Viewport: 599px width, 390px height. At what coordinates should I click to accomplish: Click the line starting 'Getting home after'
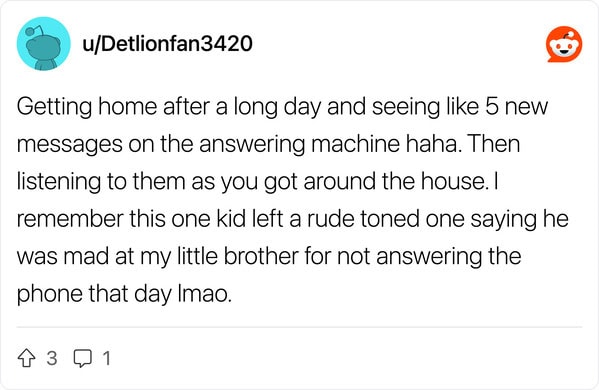tap(282, 107)
